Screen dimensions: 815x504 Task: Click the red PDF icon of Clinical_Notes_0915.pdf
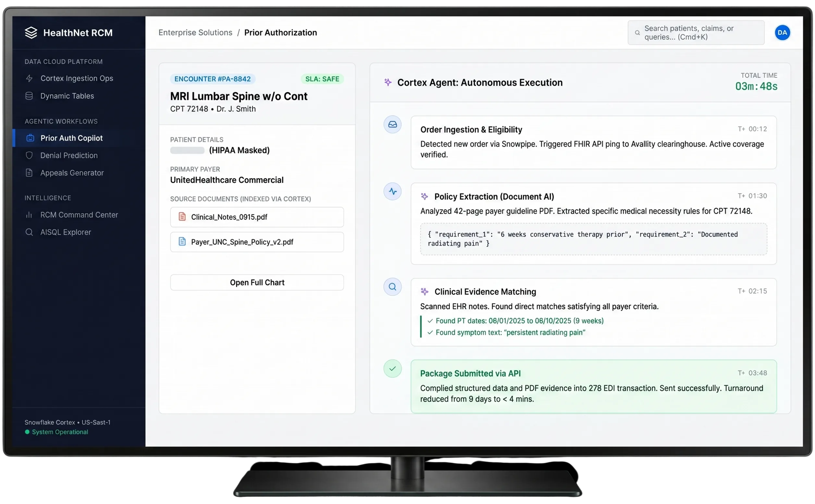point(182,217)
